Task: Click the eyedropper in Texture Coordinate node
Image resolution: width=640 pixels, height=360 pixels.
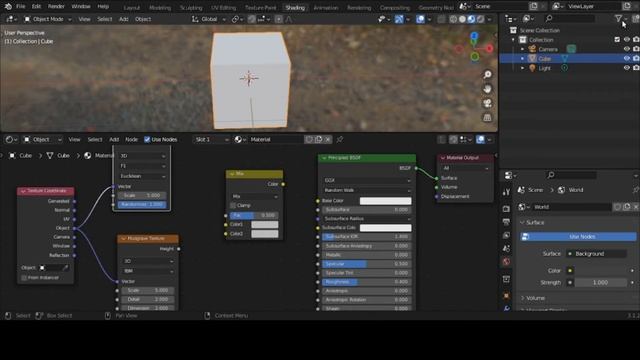Action: [65, 268]
